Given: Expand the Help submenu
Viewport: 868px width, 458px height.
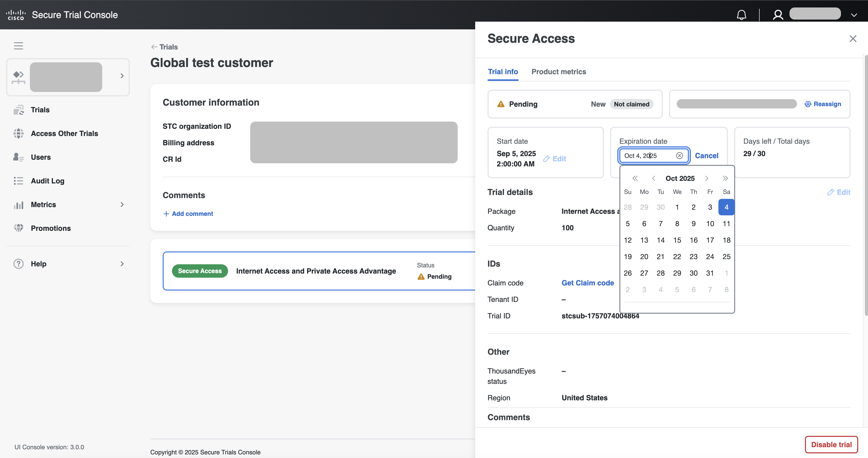Looking at the screenshot, I should pos(122,264).
